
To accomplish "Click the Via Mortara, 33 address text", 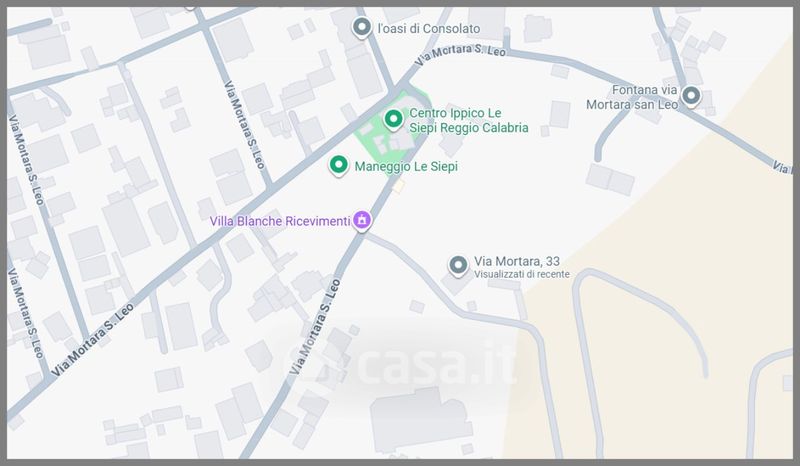I will tap(517, 261).
